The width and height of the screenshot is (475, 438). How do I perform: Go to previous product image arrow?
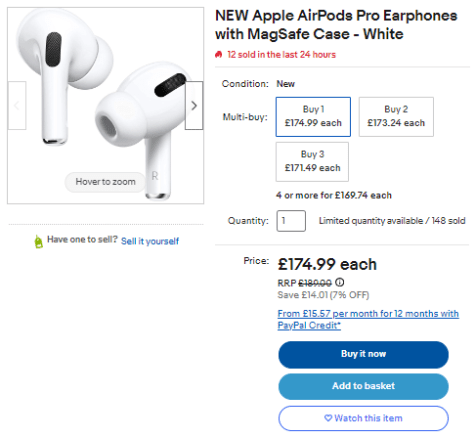tap(17, 106)
